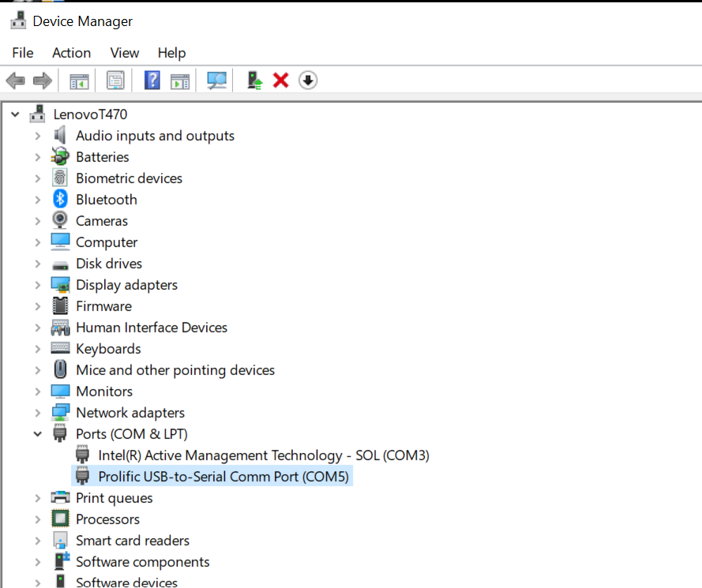
Task: Click the red X Uninstall device icon
Action: tap(280, 81)
